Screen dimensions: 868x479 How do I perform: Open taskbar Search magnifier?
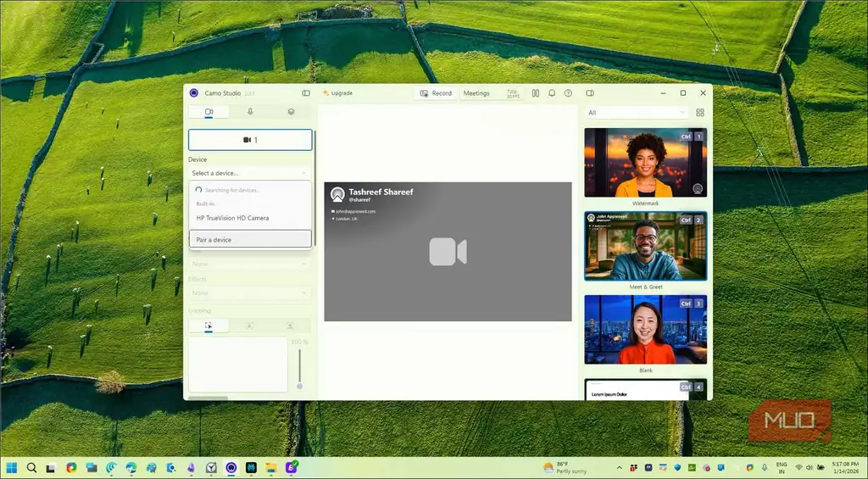coord(31,468)
